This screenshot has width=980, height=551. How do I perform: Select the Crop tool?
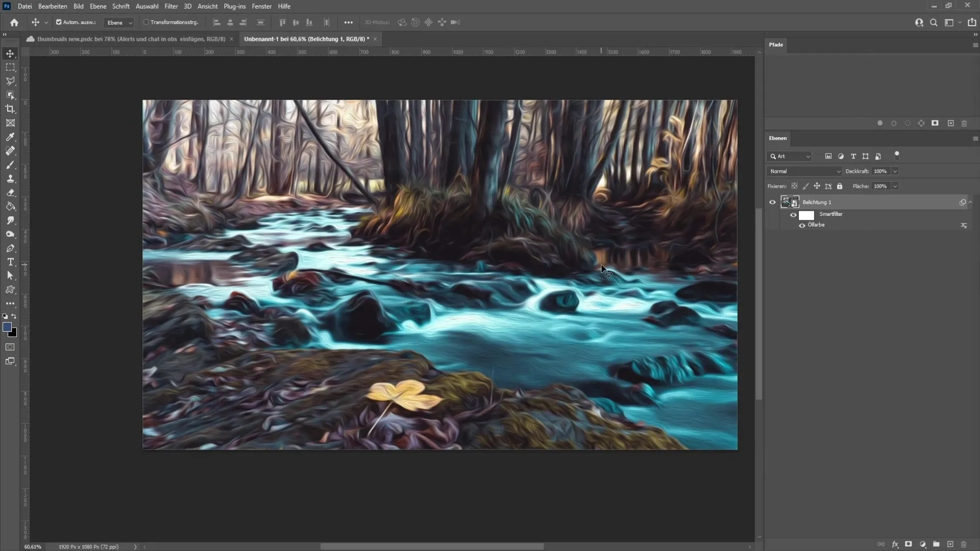click(x=10, y=109)
